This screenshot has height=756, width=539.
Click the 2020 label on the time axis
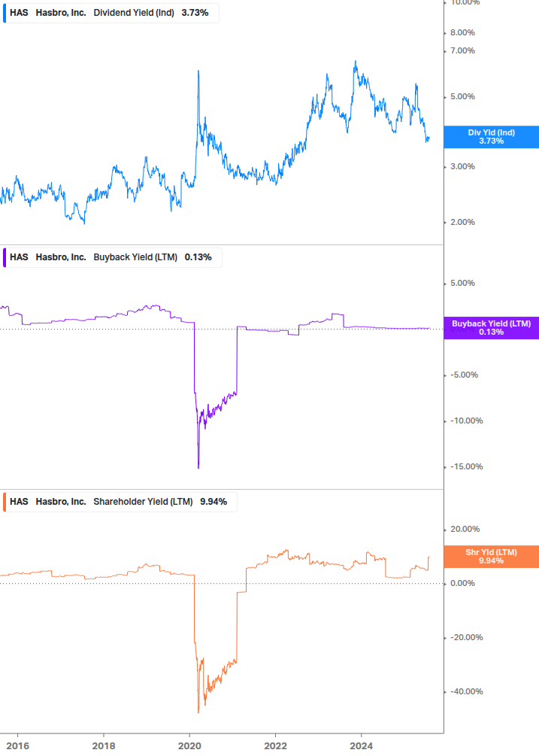[189, 746]
